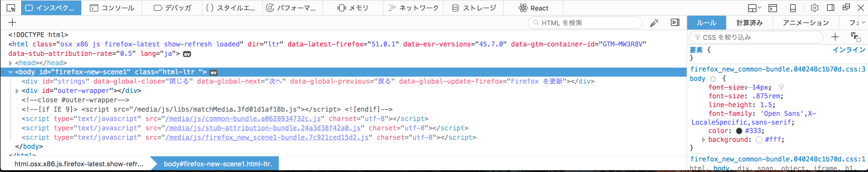The width and height of the screenshot is (868, 172).
Task: Click the インライン source label
Action: tap(849, 50)
